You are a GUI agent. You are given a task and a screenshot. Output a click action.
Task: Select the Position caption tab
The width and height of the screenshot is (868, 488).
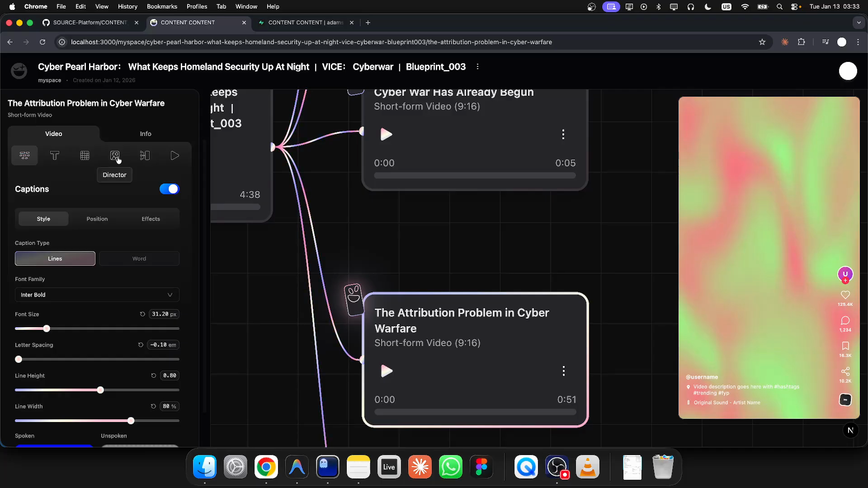(x=97, y=219)
